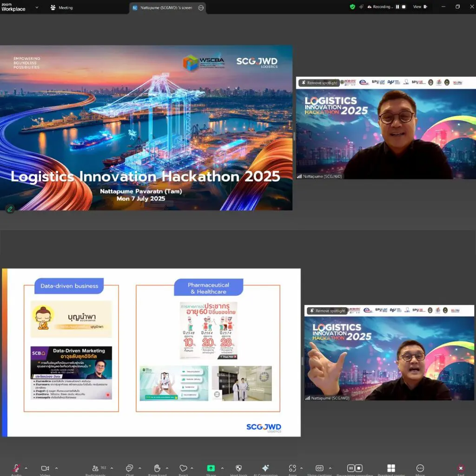
Task: Restore down the Zoom window
Action: (x=457, y=7)
